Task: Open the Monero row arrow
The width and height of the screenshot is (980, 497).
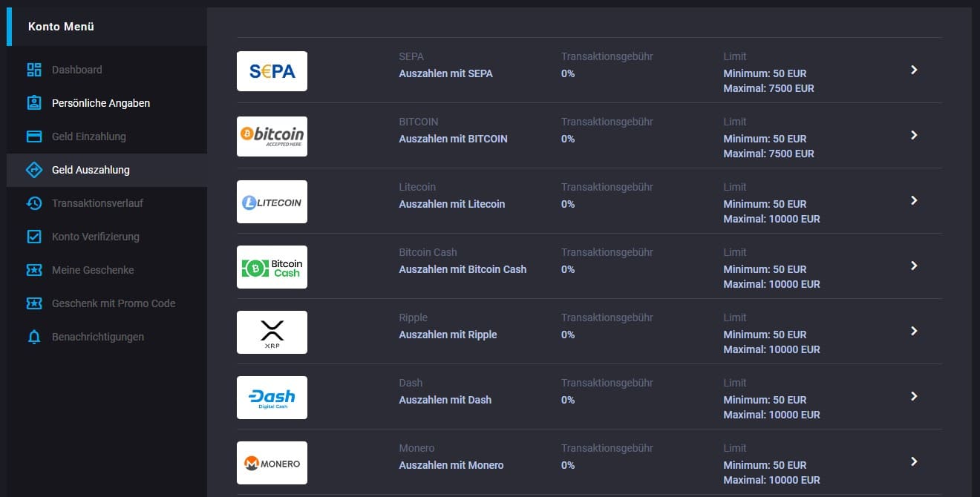Action: [x=914, y=461]
